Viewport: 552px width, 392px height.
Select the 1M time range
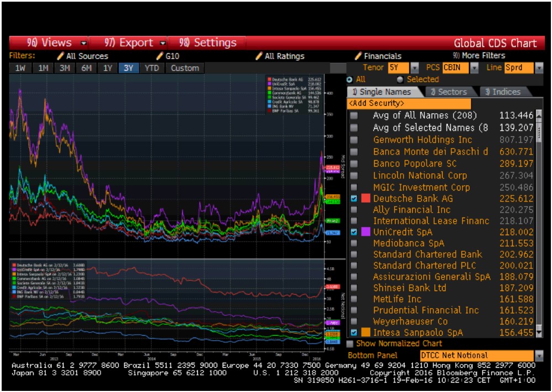(43, 68)
